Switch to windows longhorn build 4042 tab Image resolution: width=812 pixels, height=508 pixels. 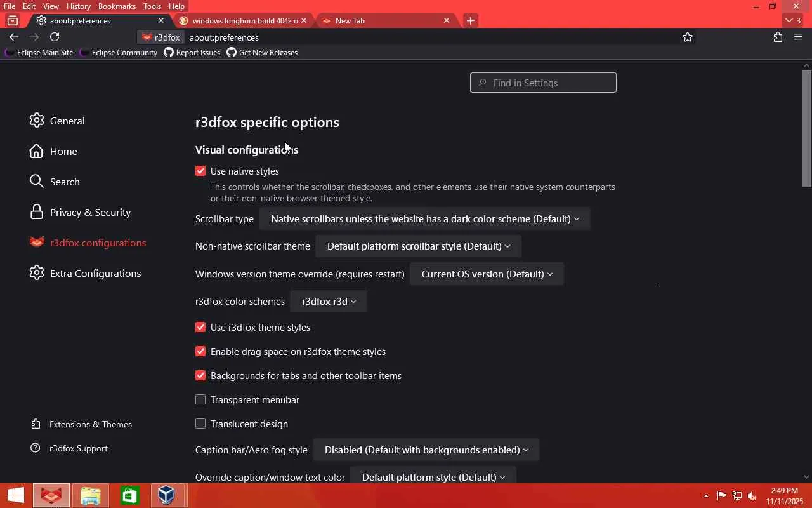(x=244, y=21)
